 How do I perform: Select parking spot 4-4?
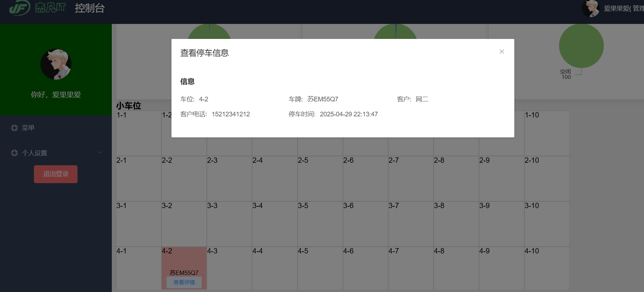(x=275, y=268)
